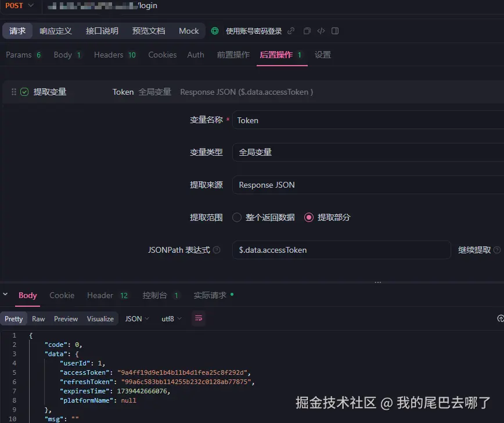Click the "userId": 1 line
The image size is (504, 423).
[x=82, y=363]
